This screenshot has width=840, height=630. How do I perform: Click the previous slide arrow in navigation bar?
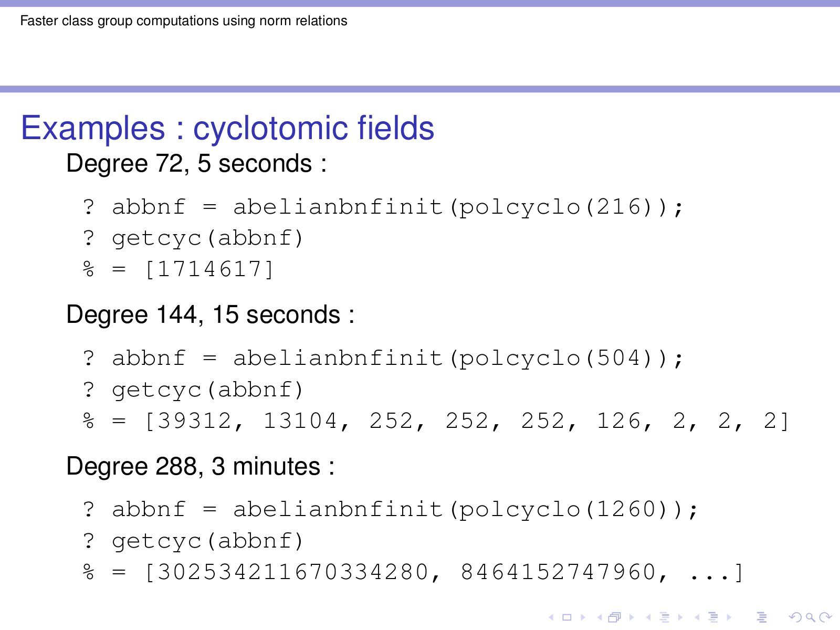pos(551,617)
